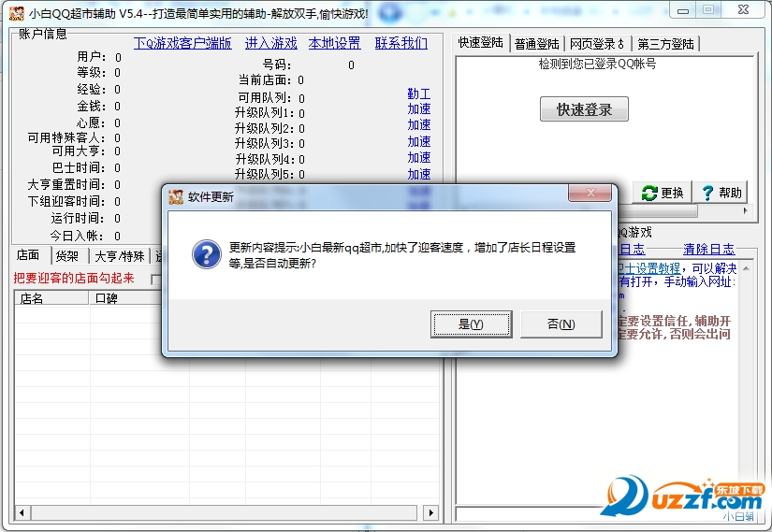The width and height of the screenshot is (772, 532).
Task: Click the 口碑 column header
Action: click(125, 298)
